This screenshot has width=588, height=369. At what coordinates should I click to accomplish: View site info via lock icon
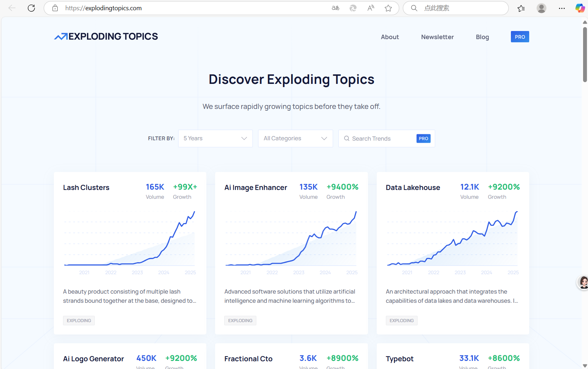click(x=55, y=8)
